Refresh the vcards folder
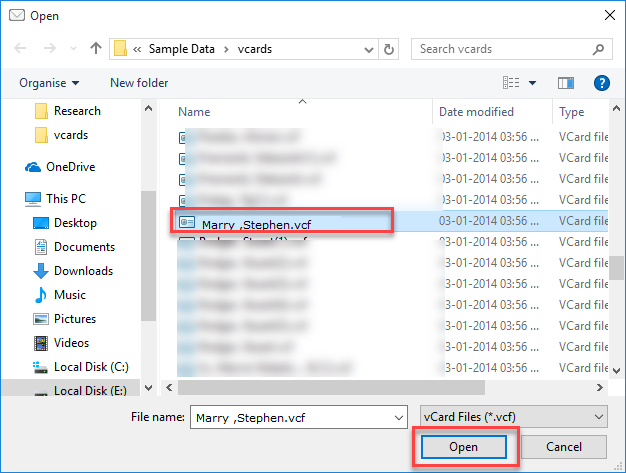This screenshot has width=626, height=473. point(388,49)
